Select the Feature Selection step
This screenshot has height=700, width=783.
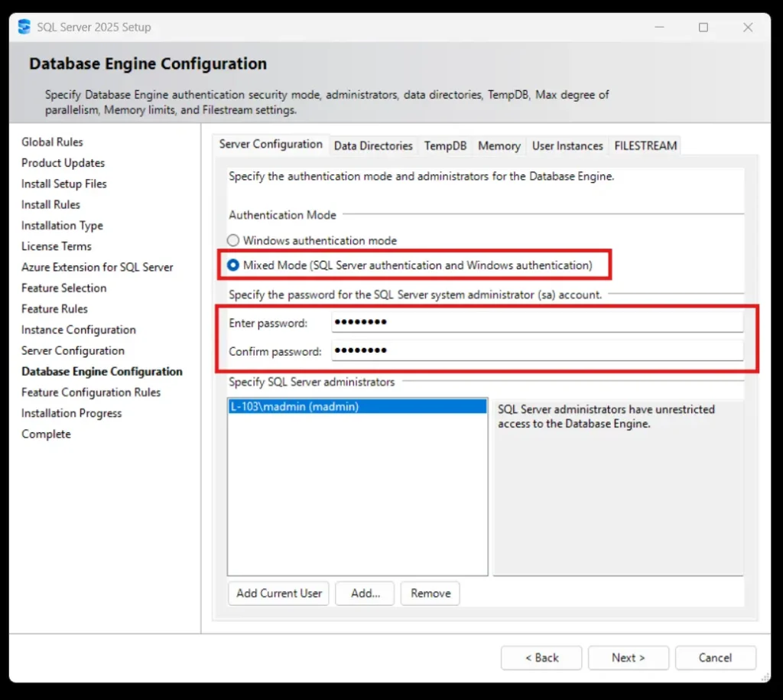coord(63,288)
